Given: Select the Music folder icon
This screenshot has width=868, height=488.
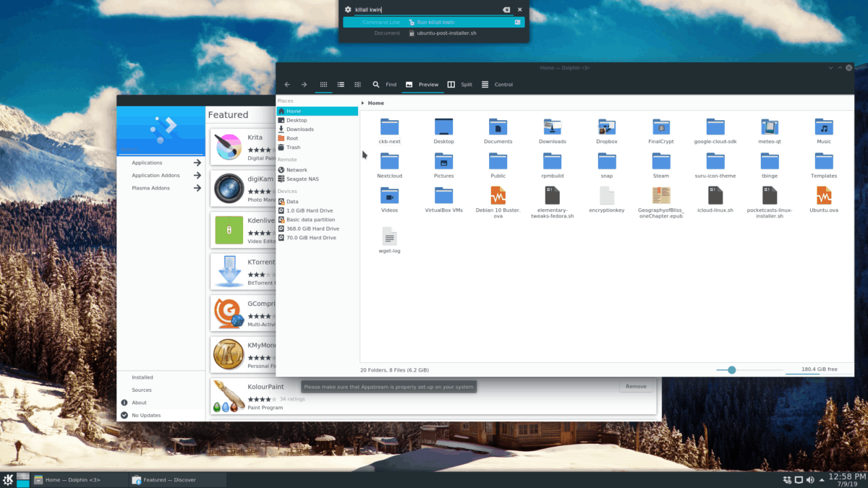Looking at the screenshot, I should 824,127.
